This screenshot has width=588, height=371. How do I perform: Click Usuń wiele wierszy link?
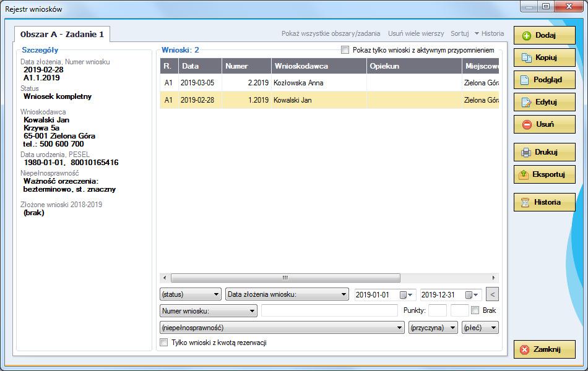(416, 33)
